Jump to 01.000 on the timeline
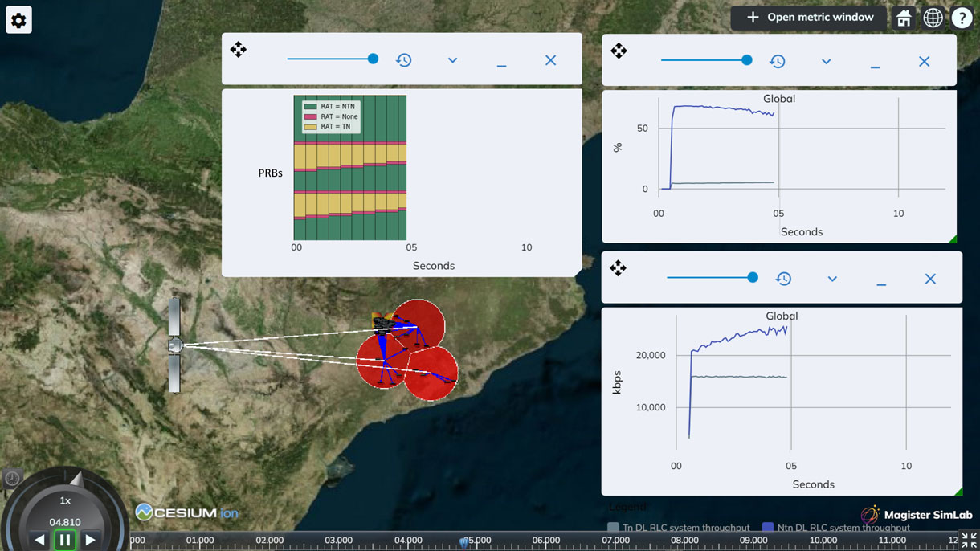980x551 pixels. point(199,541)
